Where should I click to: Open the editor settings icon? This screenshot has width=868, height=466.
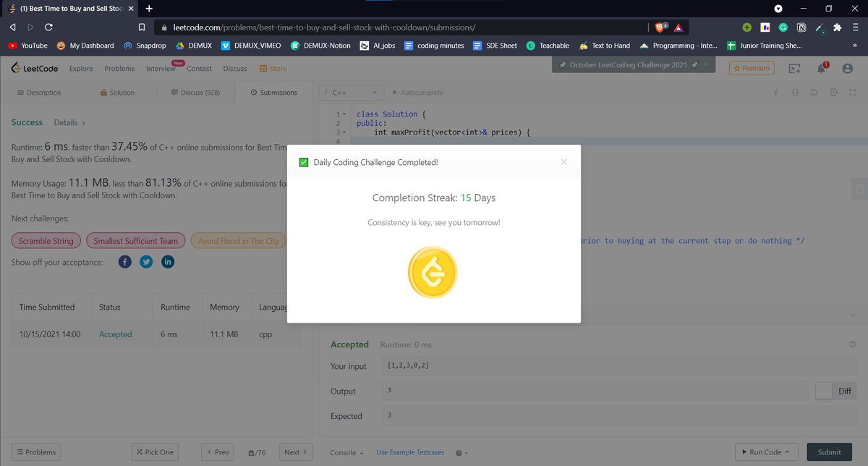833,93
